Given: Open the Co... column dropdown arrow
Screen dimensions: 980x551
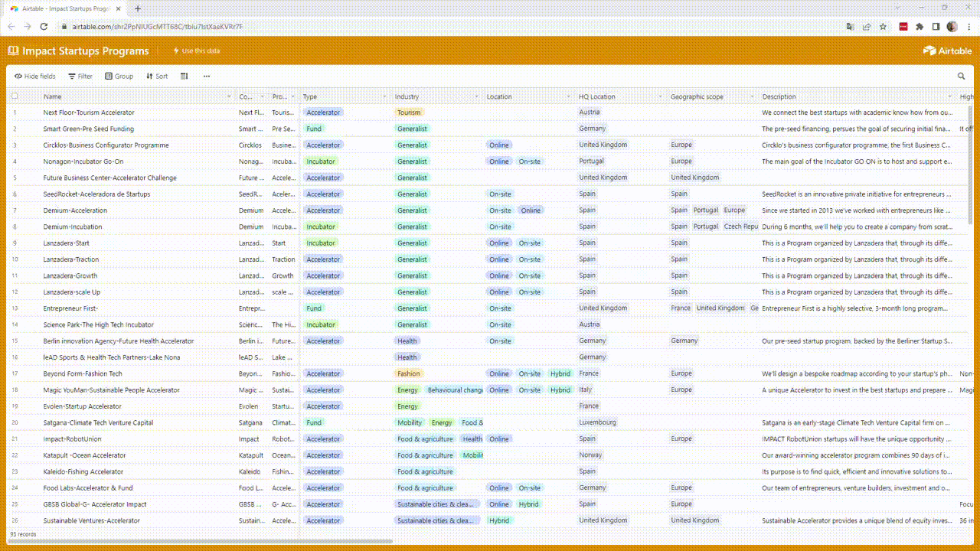Looking at the screenshot, I should coord(263,97).
